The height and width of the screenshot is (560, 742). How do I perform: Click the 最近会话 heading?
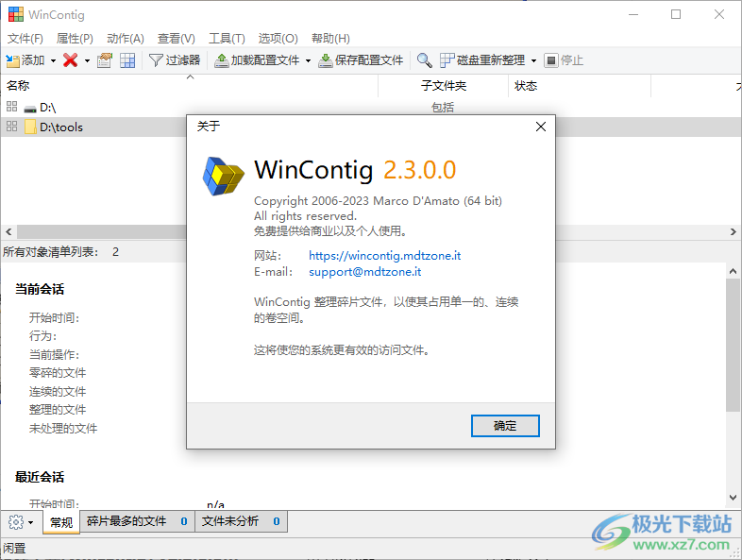point(40,477)
